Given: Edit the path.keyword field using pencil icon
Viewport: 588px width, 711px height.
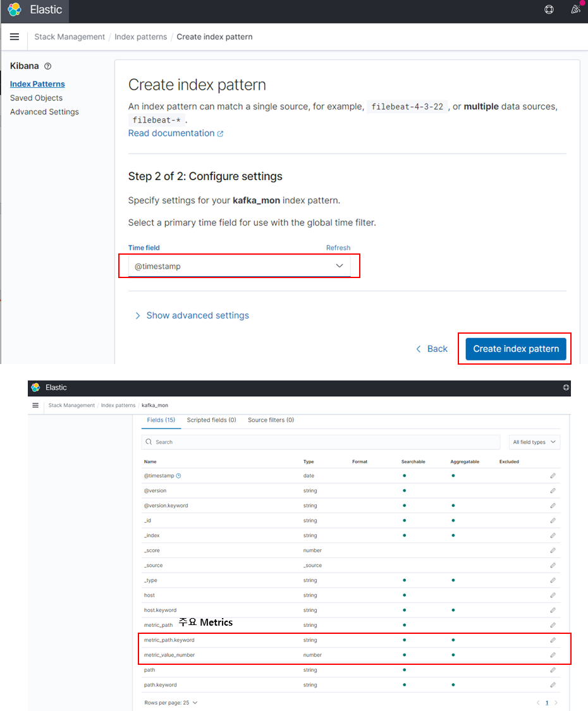Looking at the screenshot, I should pos(553,684).
